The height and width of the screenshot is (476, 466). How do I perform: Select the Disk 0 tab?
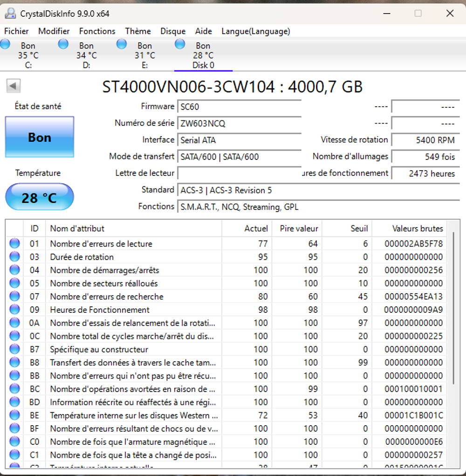203,55
